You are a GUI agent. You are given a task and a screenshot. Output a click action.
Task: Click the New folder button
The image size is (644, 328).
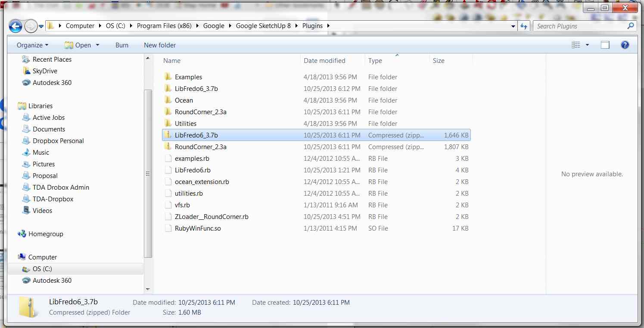160,45
